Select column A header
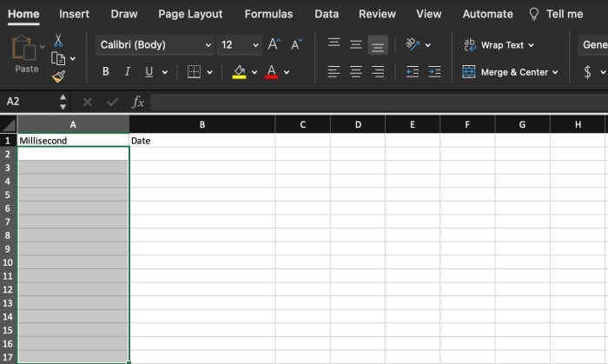Screen dimensions: 608x364 click(73, 124)
